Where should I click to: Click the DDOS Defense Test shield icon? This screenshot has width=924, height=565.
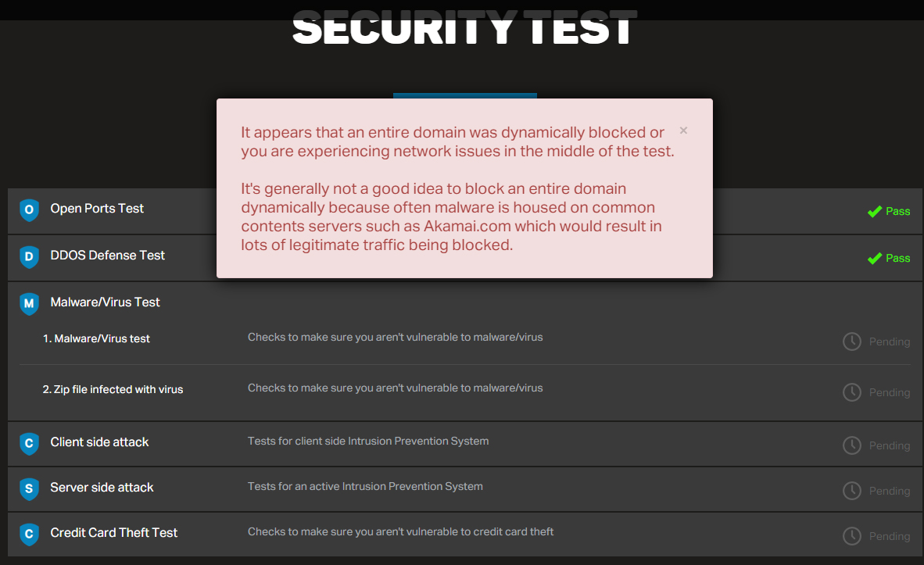(x=29, y=256)
